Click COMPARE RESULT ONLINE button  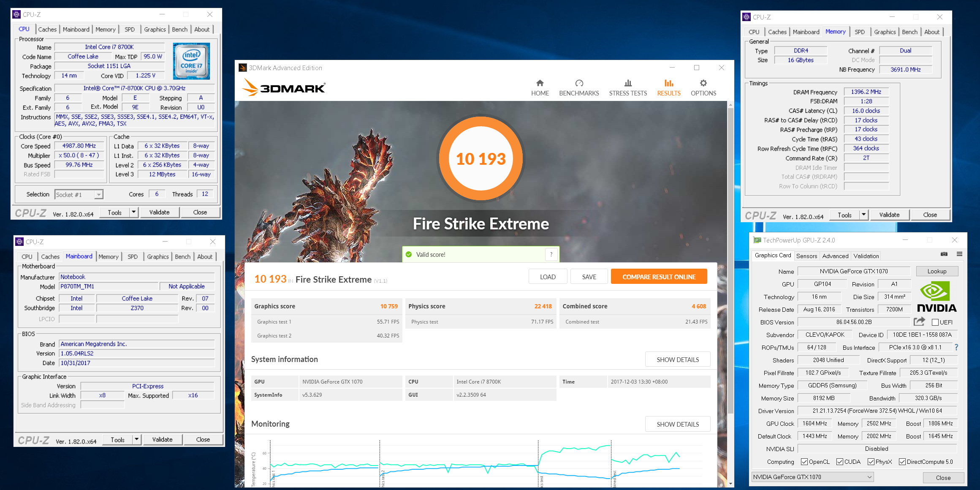pyautogui.click(x=659, y=277)
